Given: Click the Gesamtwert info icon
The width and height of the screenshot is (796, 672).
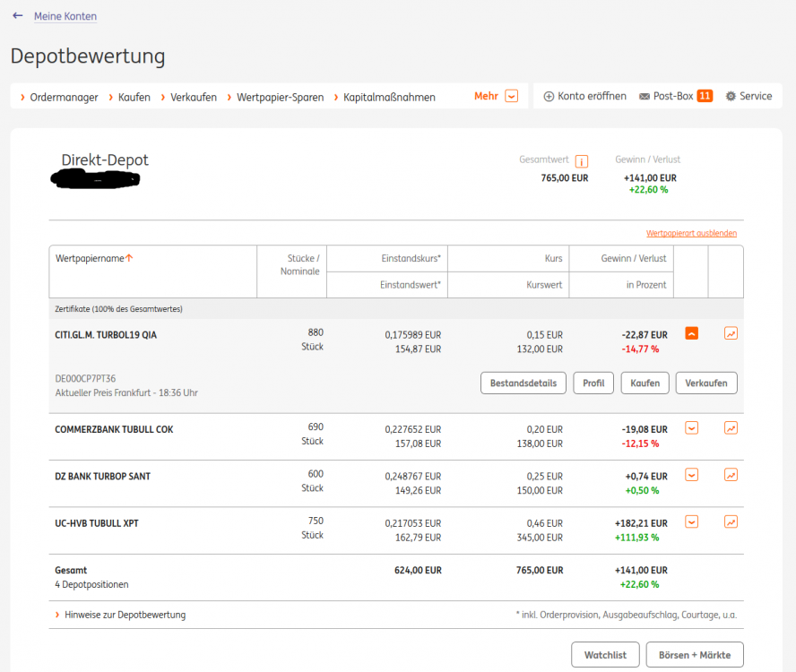Looking at the screenshot, I should coord(582,161).
